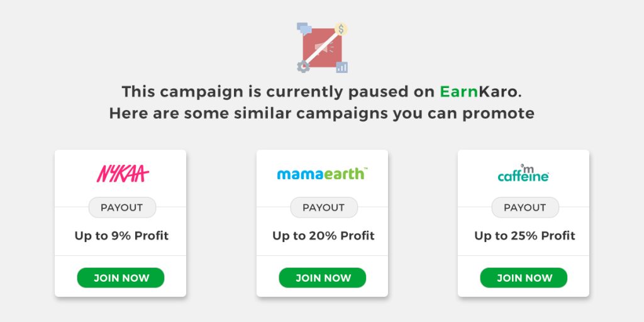Click the gear icon on campaign graphic
The width and height of the screenshot is (644, 322).
[x=303, y=67]
